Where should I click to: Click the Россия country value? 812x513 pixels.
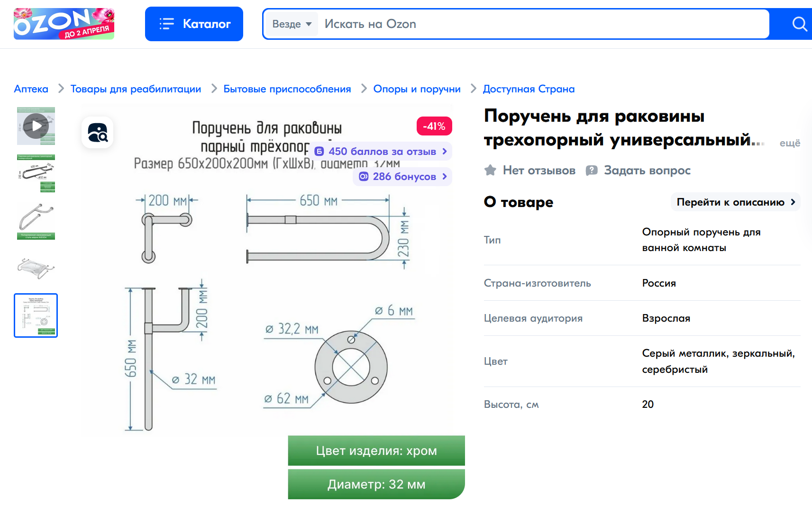tap(659, 283)
